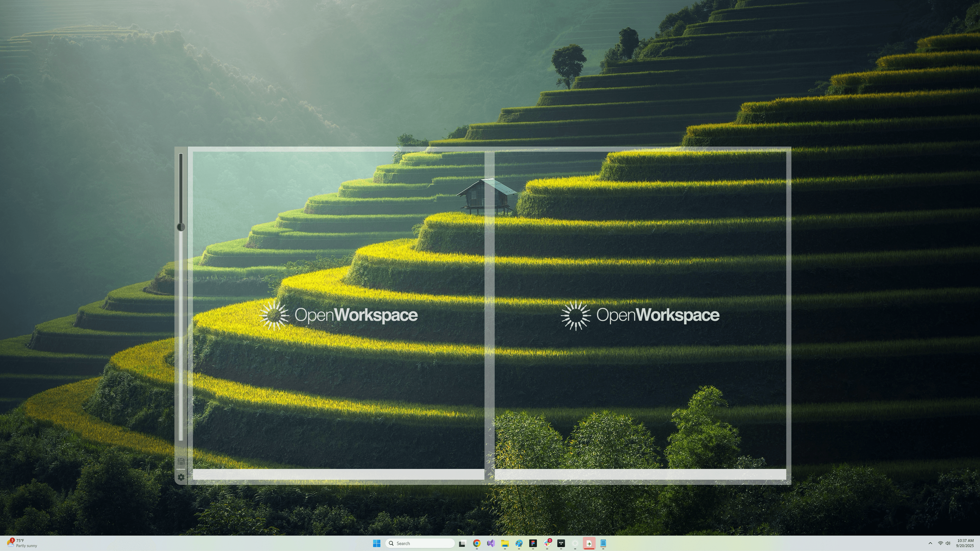
Task: Open OpenWorkspace settings via the gear icon
Action: pyautogui.click(x=181, y=477)
